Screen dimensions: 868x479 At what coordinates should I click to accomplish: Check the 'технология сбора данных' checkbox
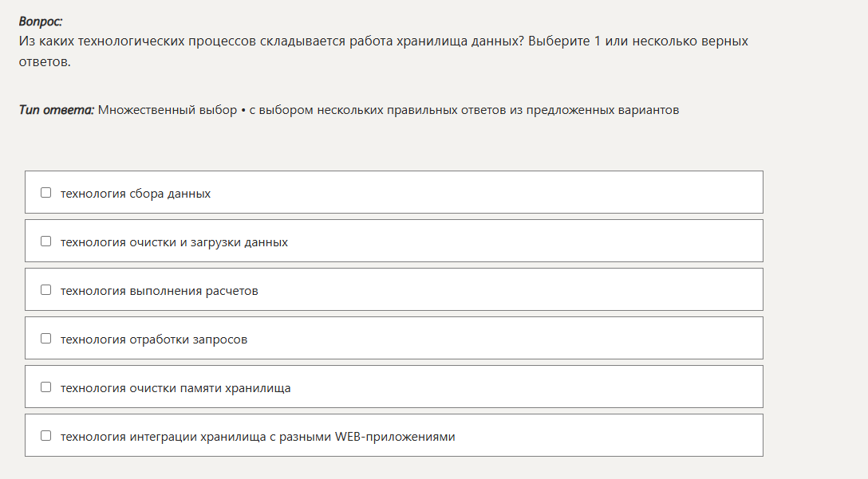point(46,193)
